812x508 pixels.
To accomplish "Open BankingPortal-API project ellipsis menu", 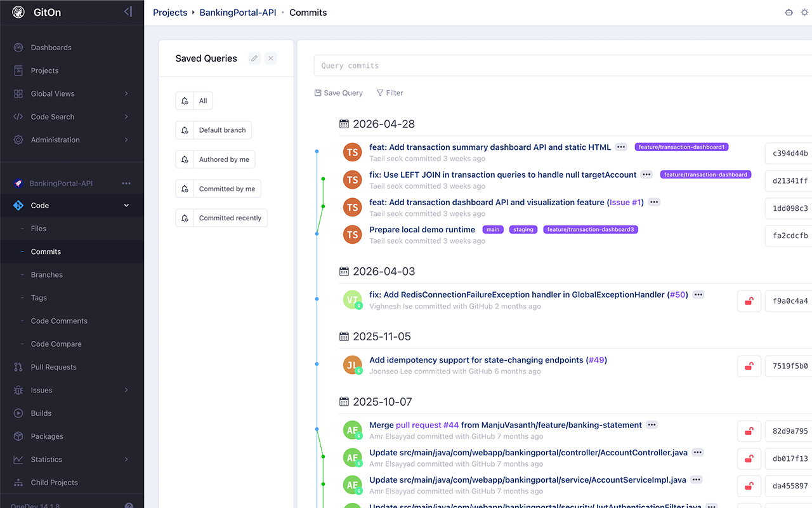I will tap(126, 184).
